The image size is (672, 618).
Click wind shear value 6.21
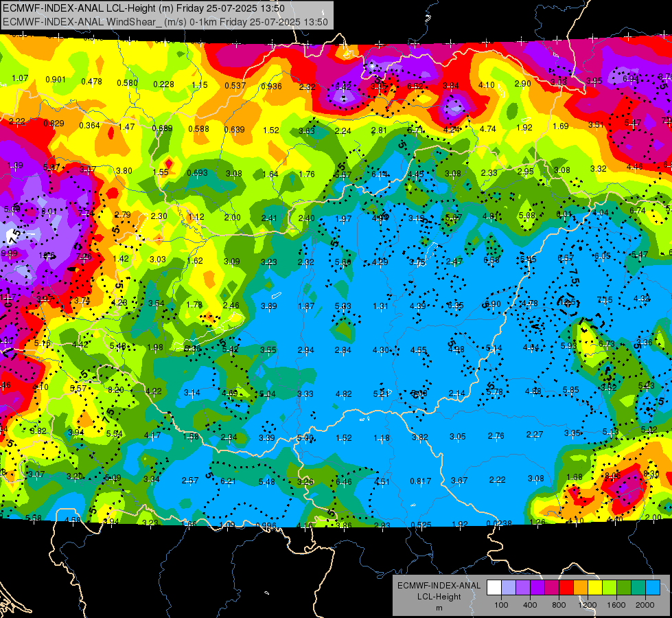[228, 481]
